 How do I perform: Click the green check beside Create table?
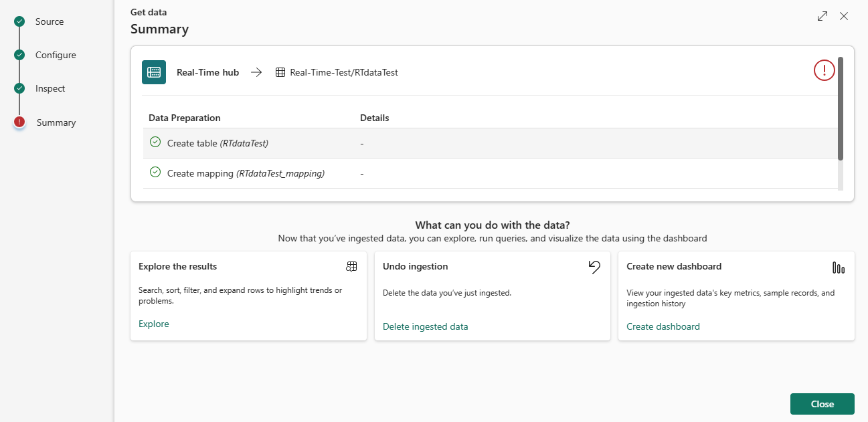[x=155, y=142]
